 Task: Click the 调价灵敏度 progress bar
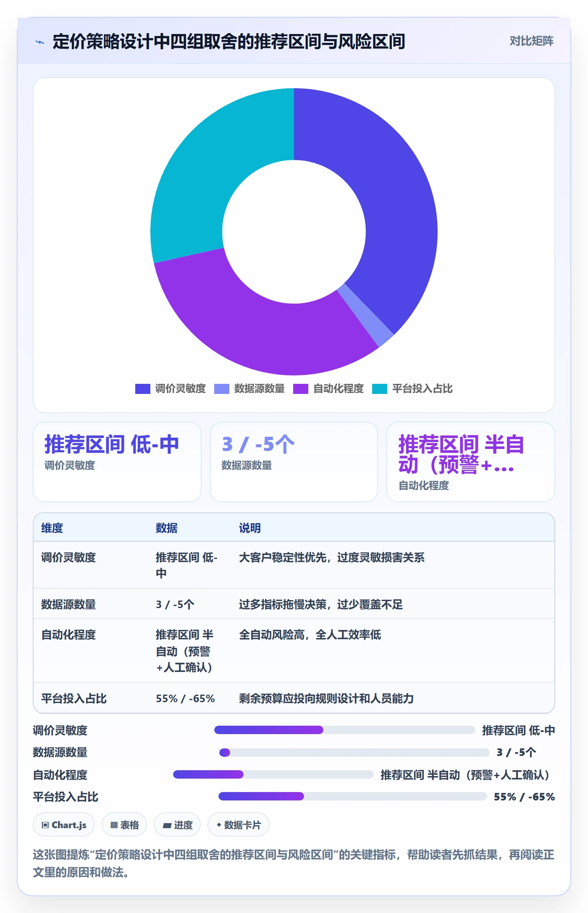[x=344, y=730]
